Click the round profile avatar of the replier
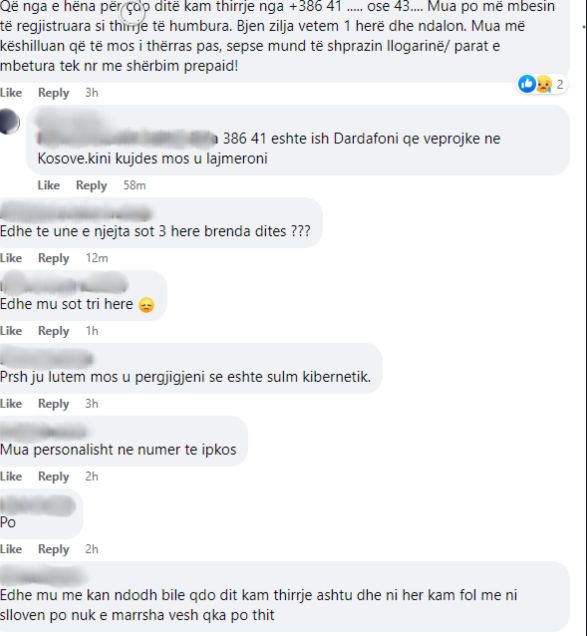The height and width of the screenshot is (636, 587). [x=10, y=121]
